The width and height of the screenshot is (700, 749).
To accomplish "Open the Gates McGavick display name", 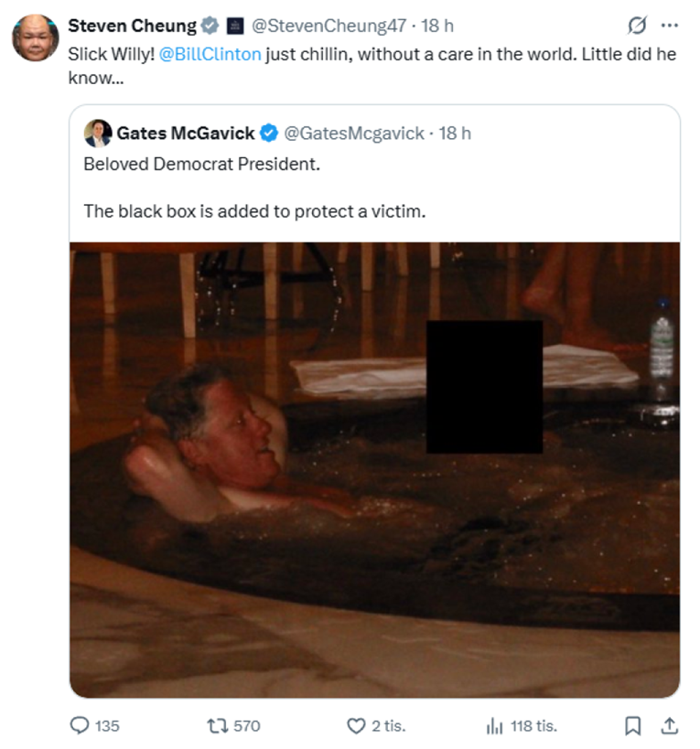I will [186, 134].
